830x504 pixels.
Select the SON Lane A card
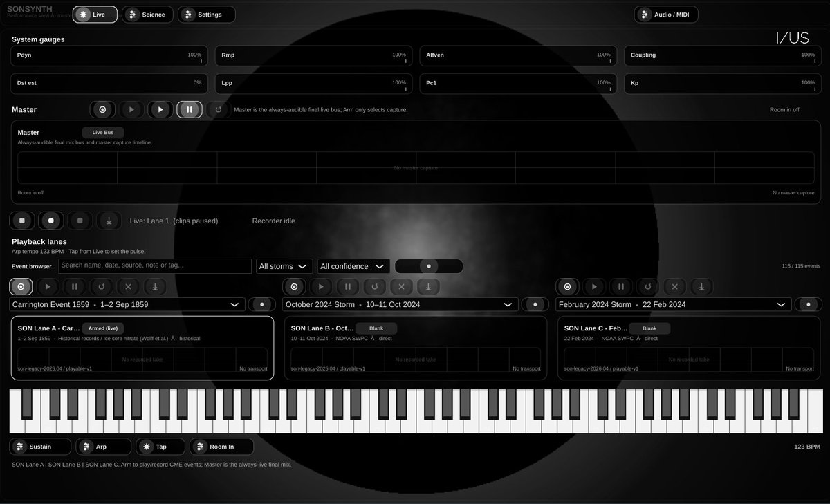[x=142, y=348]
